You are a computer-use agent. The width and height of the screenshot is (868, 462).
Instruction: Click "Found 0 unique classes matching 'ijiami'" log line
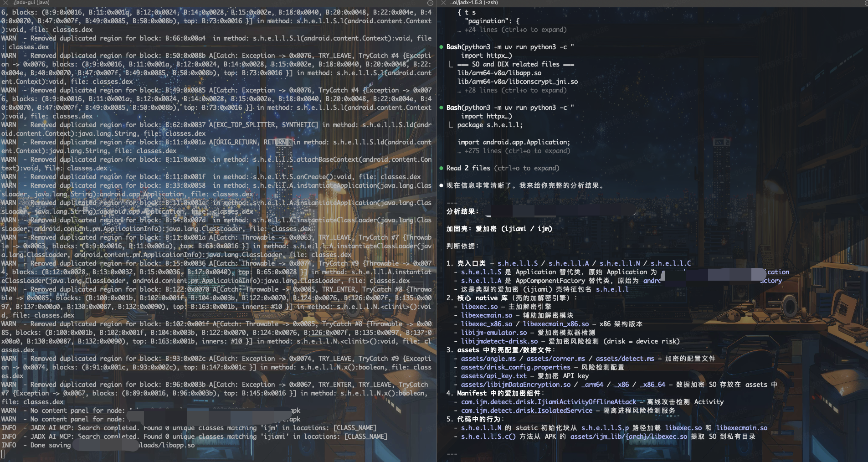pyautogui.click(x=194, y=436)
